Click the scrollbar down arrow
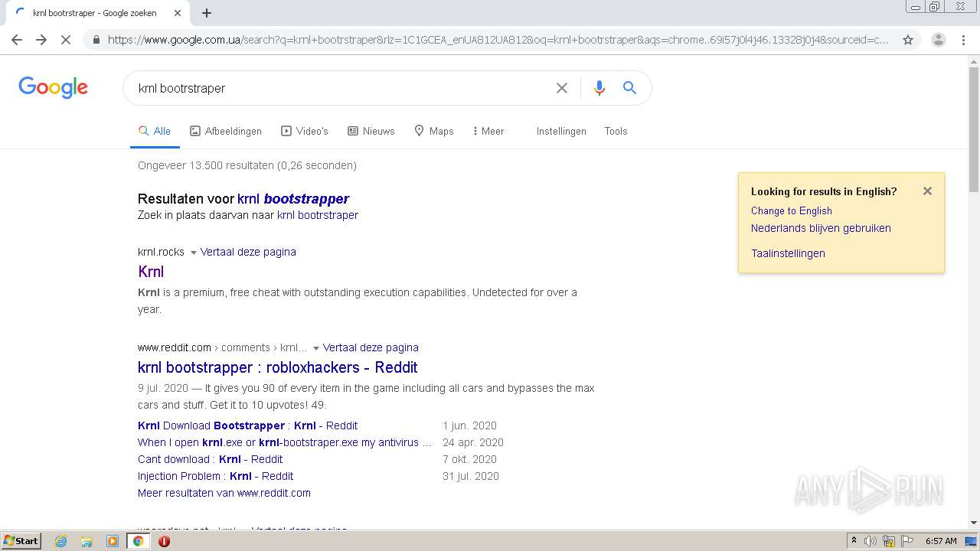 tap(974, 523)
